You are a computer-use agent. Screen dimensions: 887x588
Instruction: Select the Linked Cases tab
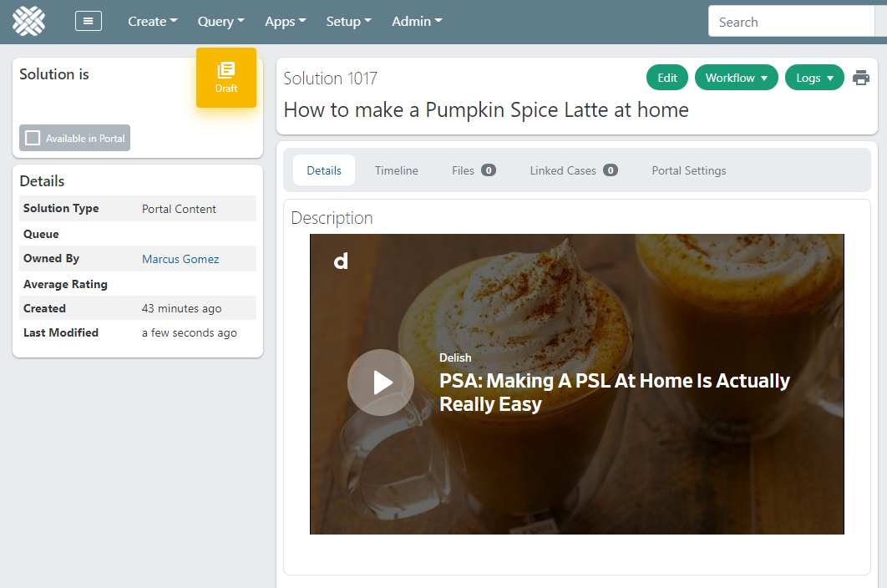pos(573,170)
